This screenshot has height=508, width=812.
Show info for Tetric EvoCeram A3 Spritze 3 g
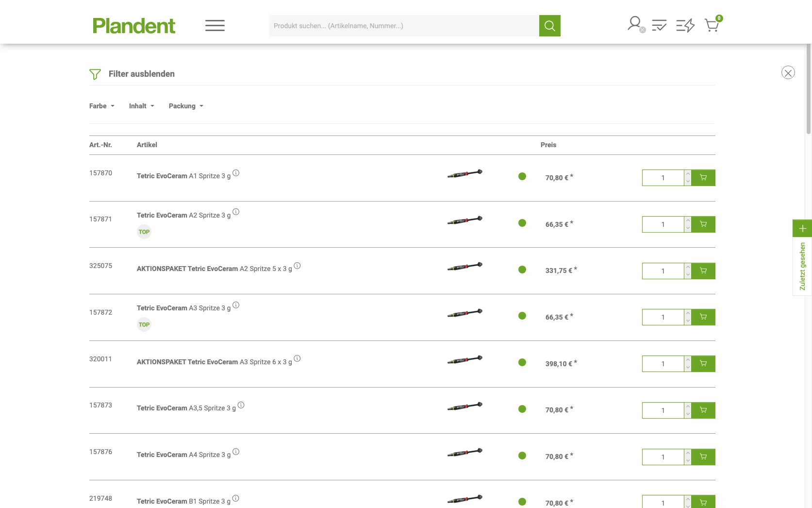[236, 305]
